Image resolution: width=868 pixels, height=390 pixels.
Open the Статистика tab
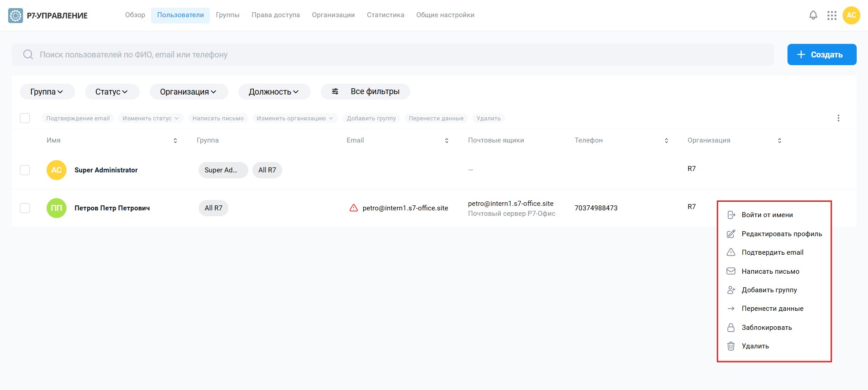(x=385, y=15)
